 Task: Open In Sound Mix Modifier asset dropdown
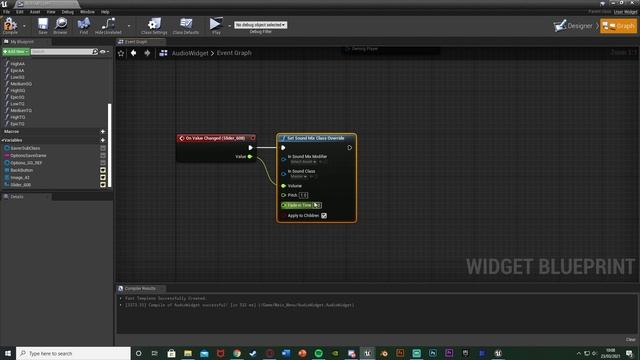pyautogui.click(x=303, y=162)
